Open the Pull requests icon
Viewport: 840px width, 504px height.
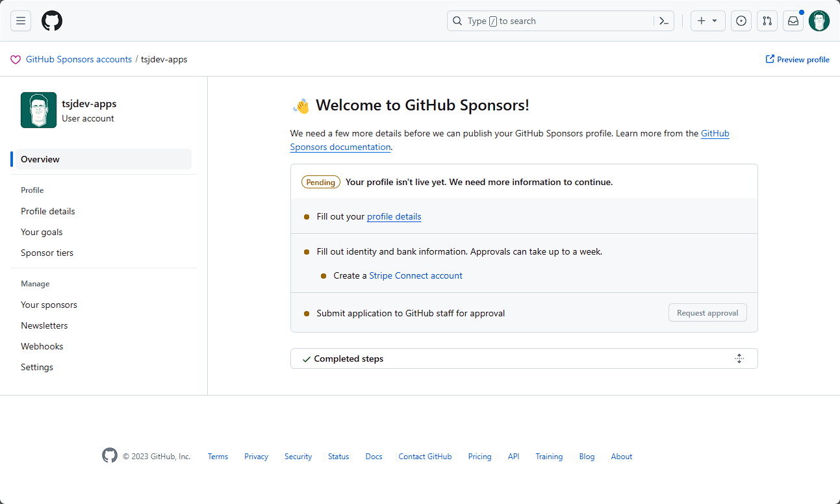(767, 21)
